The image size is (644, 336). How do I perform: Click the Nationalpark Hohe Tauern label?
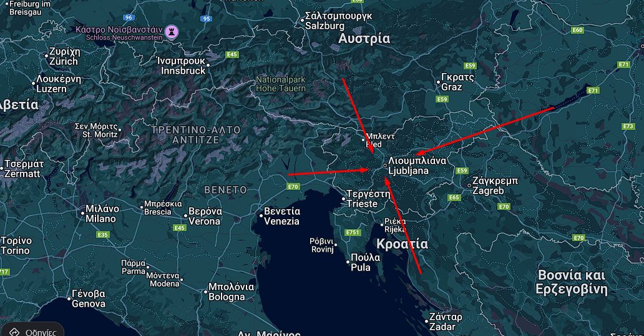281,84
